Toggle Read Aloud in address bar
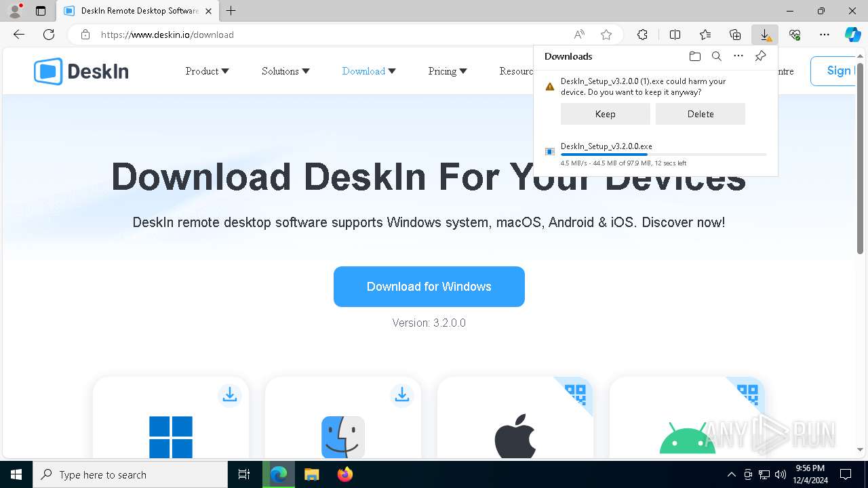 579,35
